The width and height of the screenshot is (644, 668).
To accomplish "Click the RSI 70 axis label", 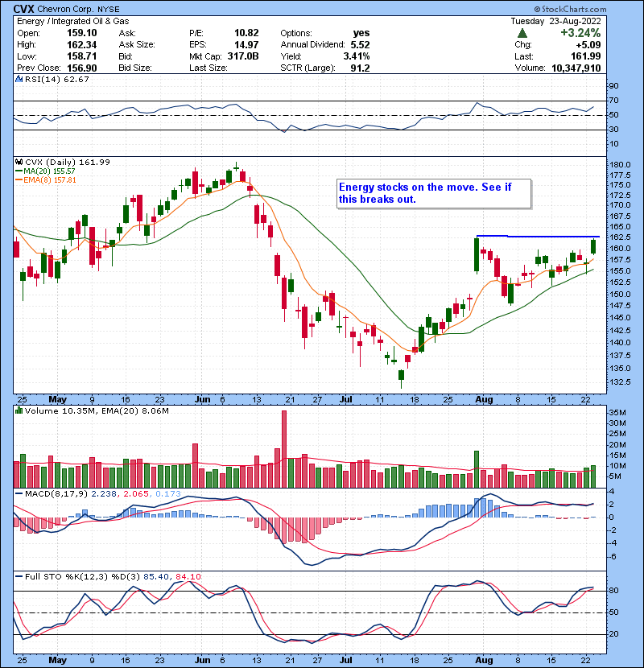I will [x=613, y=101].
